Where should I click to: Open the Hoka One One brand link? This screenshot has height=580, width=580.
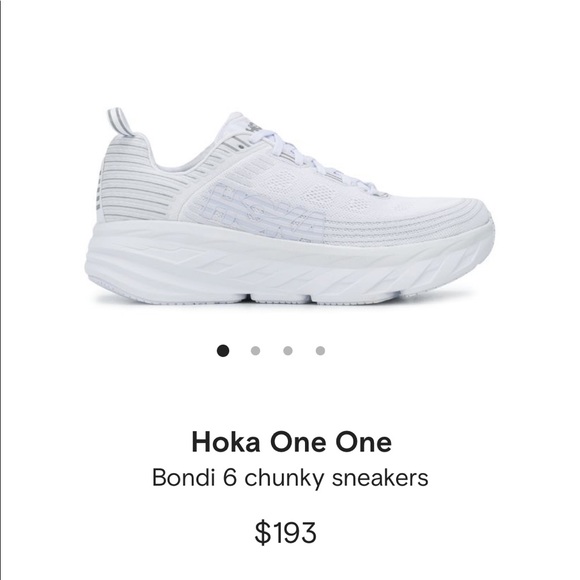291,442
